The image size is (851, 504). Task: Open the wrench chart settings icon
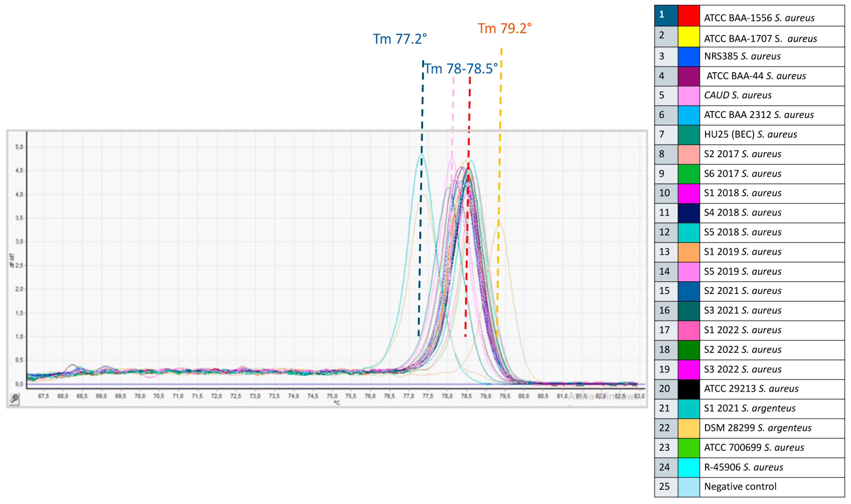click(x=14, y=399)
